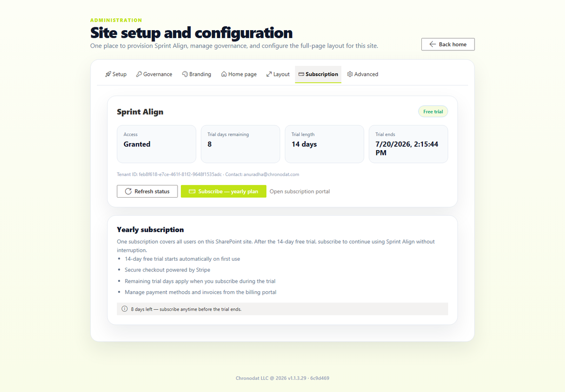Viewport: 565px width, 392px height.
Task: Click the Free trial badge
Action: click(433, 112)
